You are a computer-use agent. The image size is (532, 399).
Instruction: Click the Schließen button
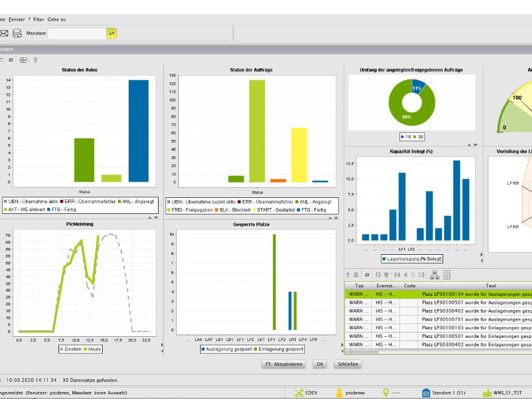point(348,364)
